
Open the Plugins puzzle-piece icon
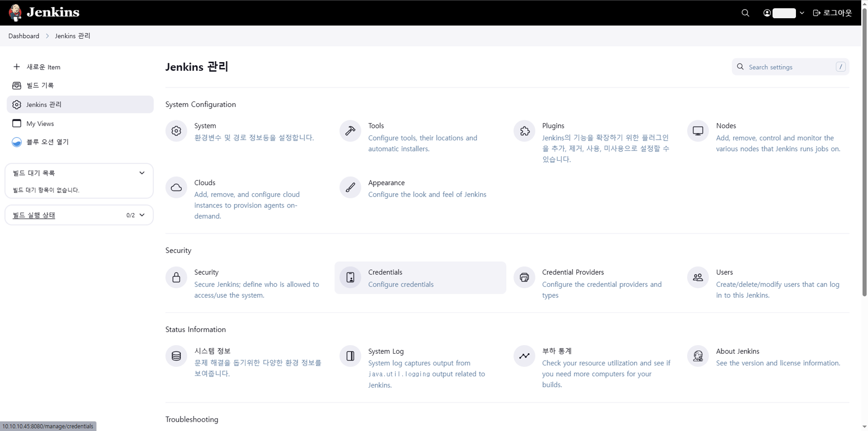pos(524,131)
